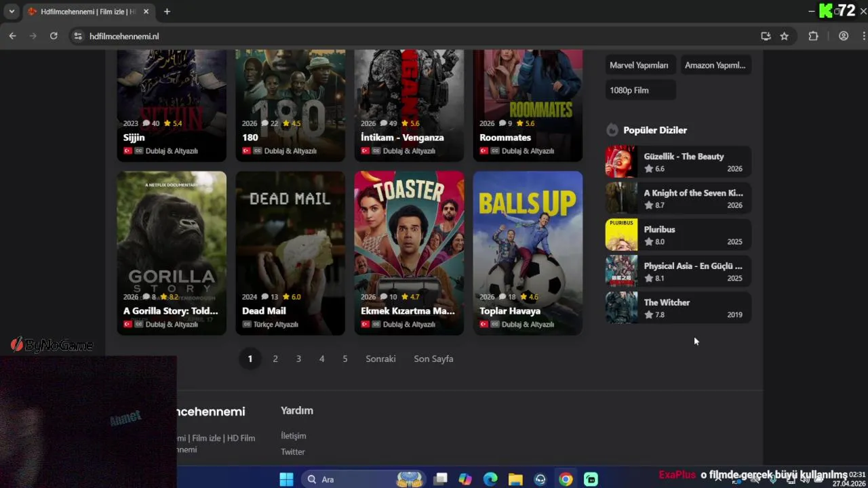Bookmark this page with the star icon
The image size is (868, 488).
pos(785,36)
